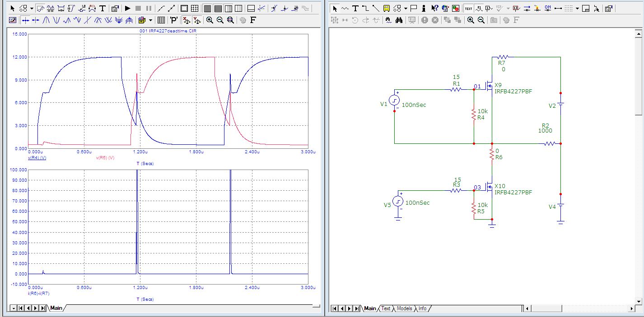
Task: Click v(R4) (V) curve label
Action: click(x=37, y=158)
